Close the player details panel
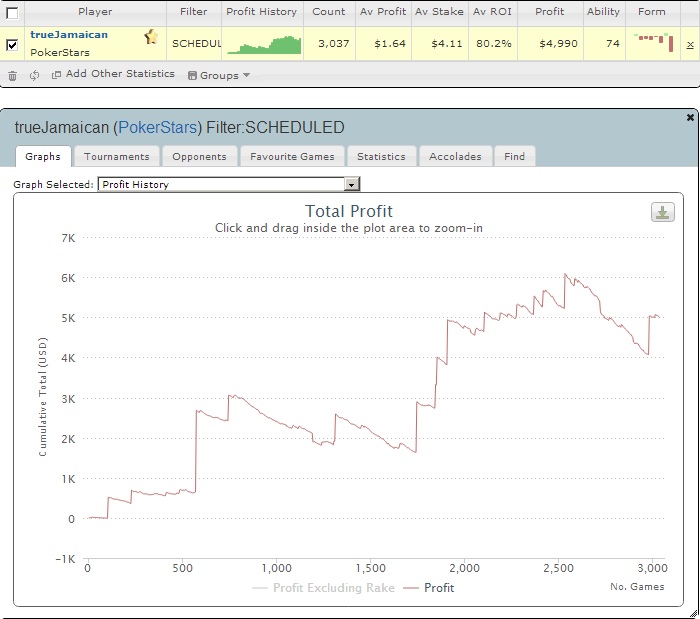700x619 pixels. (690, 117)
